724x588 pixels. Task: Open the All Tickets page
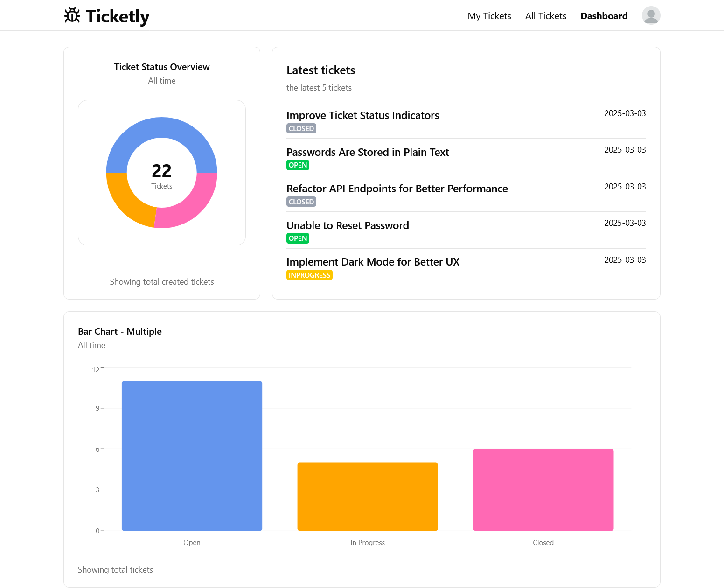click(545, 16)
